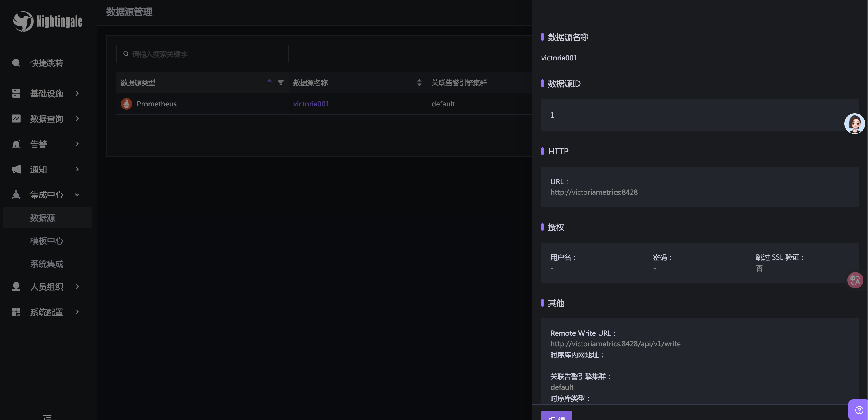Click the Nightingale logo
The height and width of the screenshot is (420, 868).
(x=47, y=22)
